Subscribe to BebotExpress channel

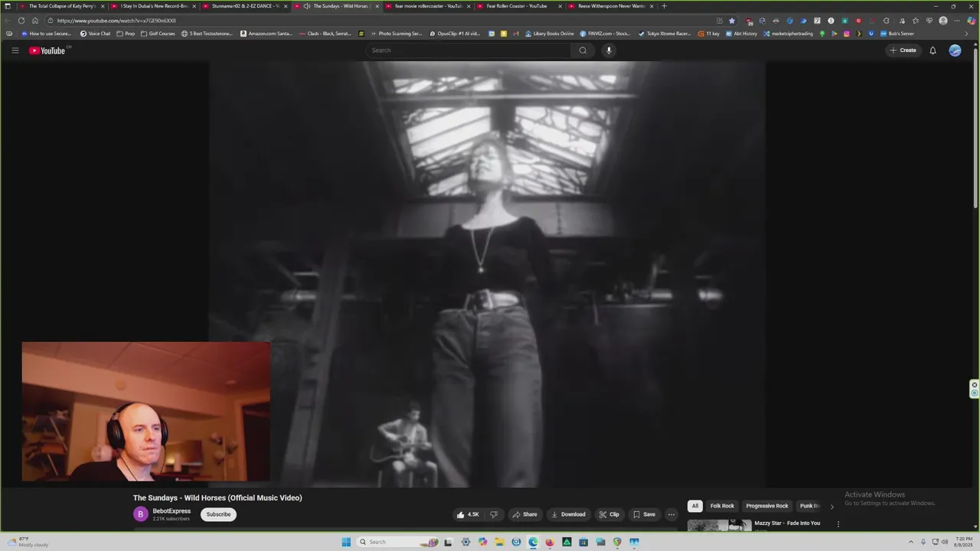click(x=218, y=514)
